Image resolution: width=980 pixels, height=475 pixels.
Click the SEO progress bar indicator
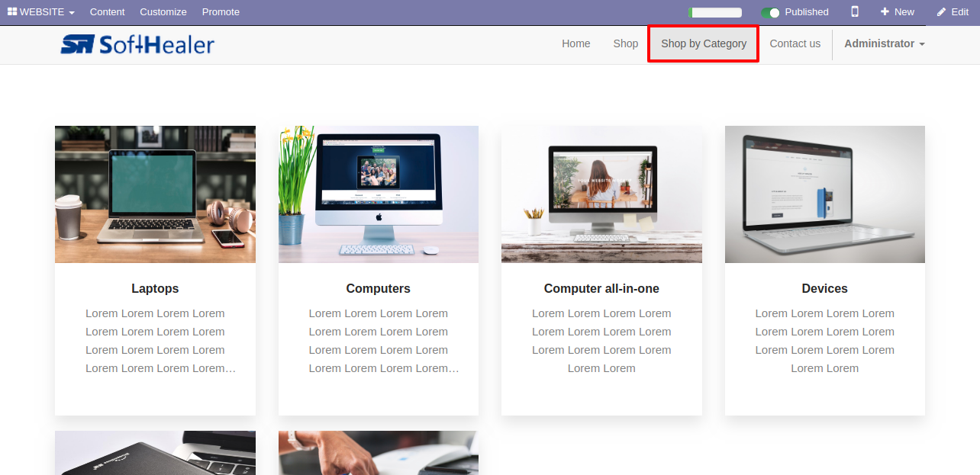click(715, 13)
